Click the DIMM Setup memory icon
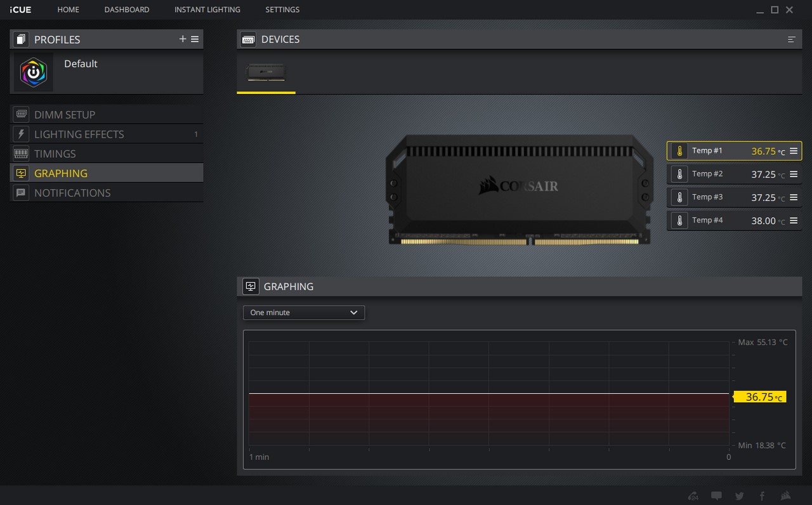Image resolution: width=812 pixels, height=505 pixels. [x=21, y=115]
